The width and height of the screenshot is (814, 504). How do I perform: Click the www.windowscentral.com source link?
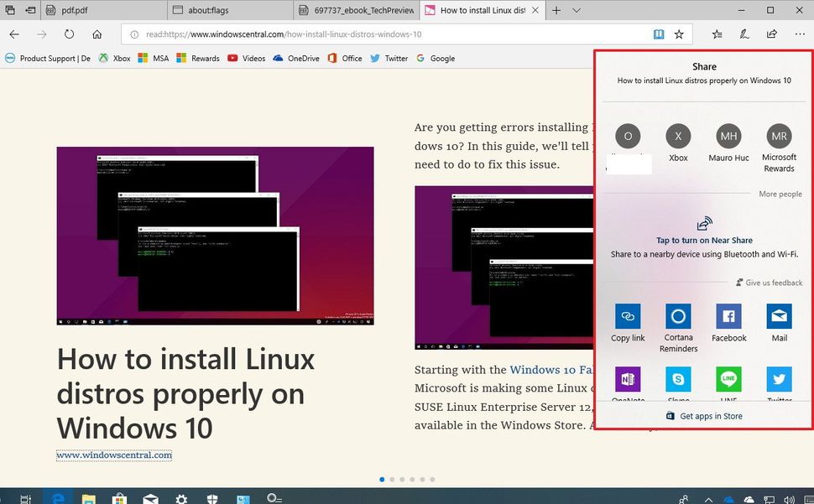(113, 454)
